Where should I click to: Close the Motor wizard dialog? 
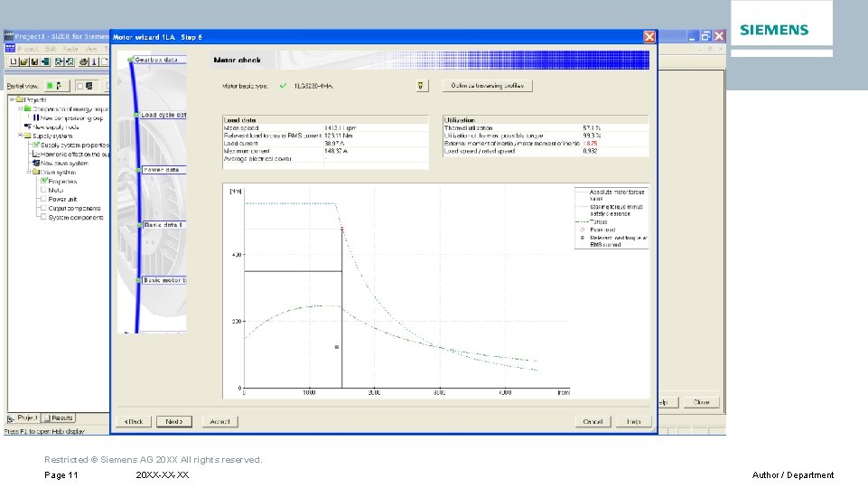649,36
